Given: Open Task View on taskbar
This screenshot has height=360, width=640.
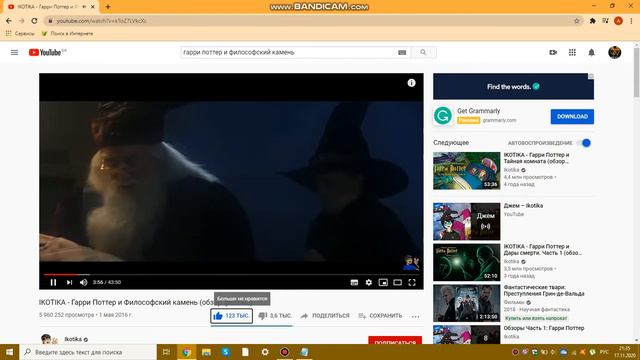Looking at the screenshot, I should [x=166, y=352].
